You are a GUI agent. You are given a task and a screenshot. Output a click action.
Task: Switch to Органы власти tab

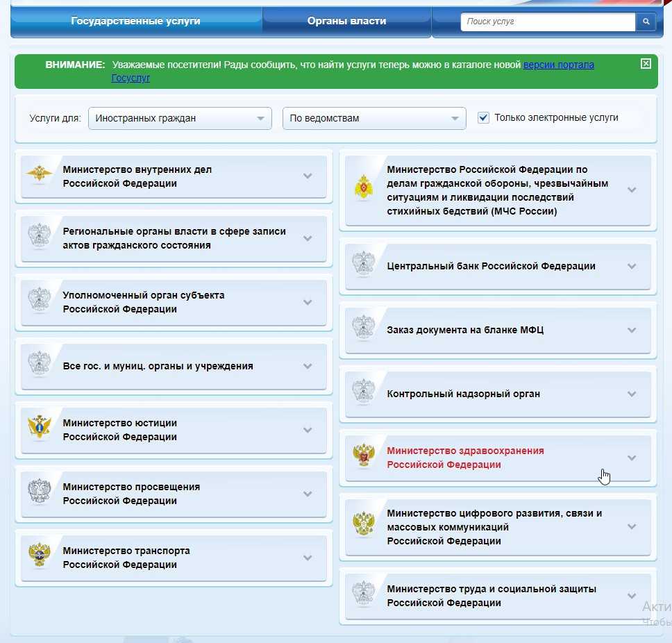(x=346, y=21)
